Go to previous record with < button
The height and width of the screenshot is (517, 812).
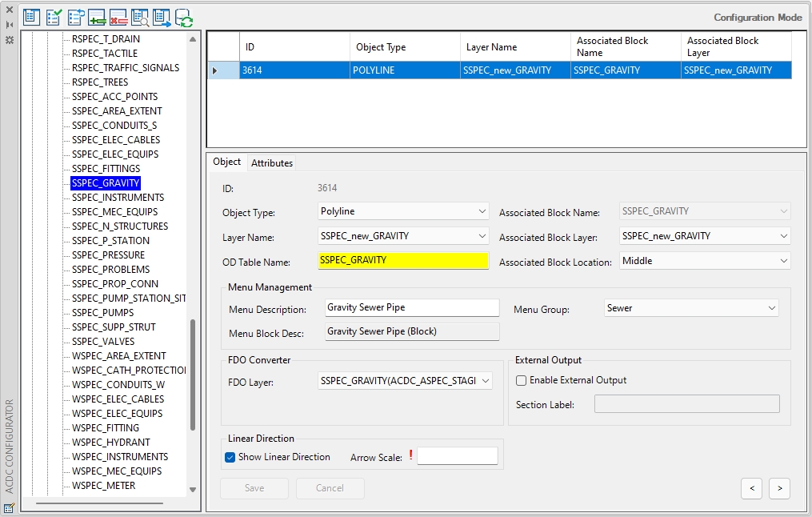752,488
